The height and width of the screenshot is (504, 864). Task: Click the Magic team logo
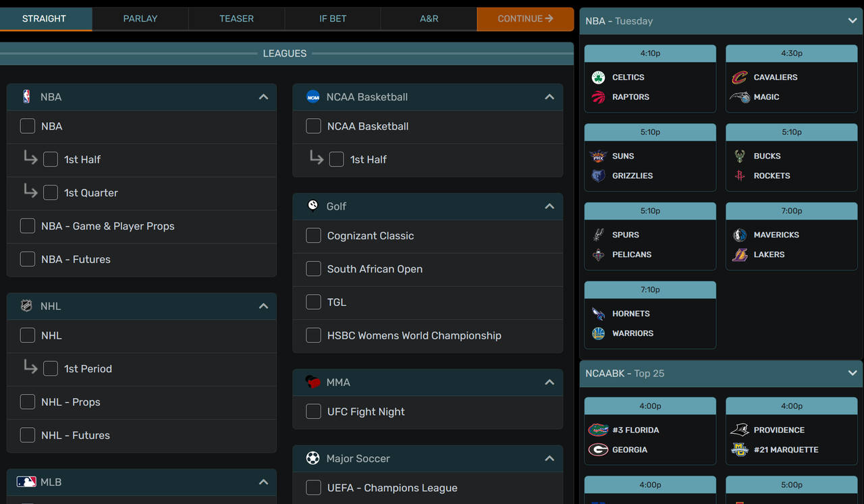pyautogui.click(x=740, y=96)
